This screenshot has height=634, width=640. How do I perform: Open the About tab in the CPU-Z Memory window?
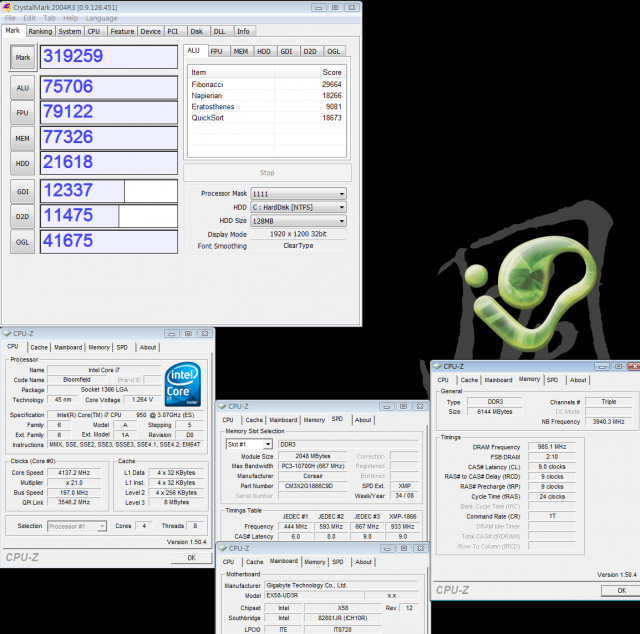578,380
